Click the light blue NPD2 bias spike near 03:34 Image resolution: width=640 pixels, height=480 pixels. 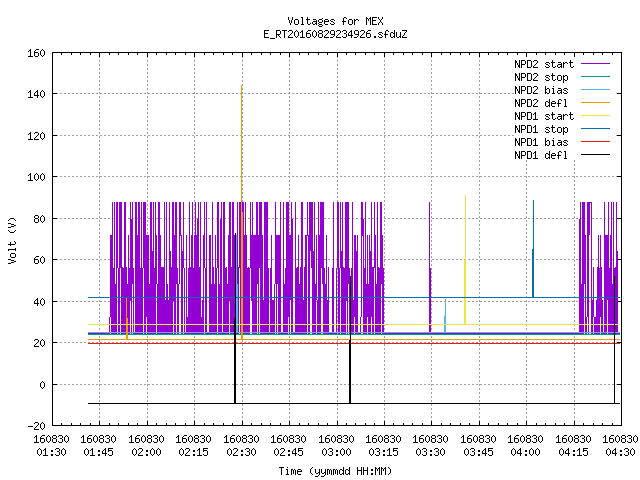click(445, 316)
